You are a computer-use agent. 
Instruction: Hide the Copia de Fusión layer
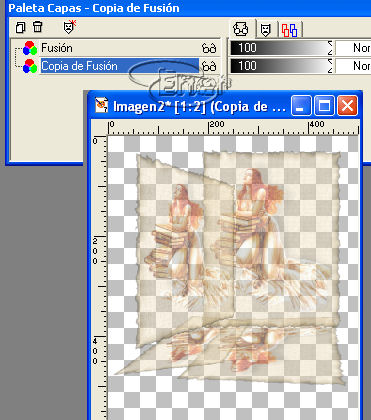coord(209,66)
